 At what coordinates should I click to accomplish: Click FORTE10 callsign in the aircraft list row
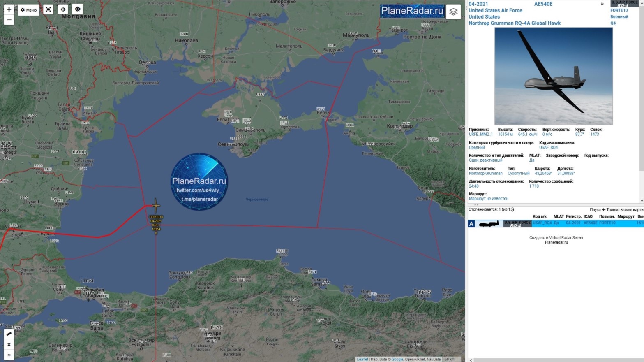coord(607,223)
